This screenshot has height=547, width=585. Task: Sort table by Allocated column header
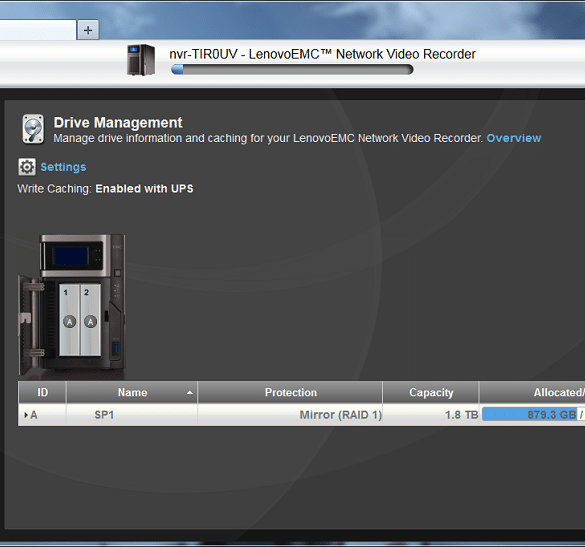(532, 392)
